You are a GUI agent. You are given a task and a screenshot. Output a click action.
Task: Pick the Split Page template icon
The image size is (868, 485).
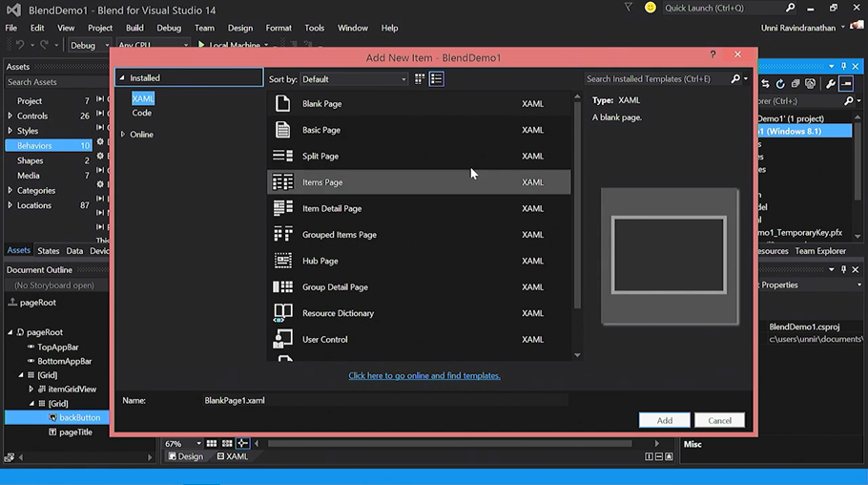pos(283,156)
